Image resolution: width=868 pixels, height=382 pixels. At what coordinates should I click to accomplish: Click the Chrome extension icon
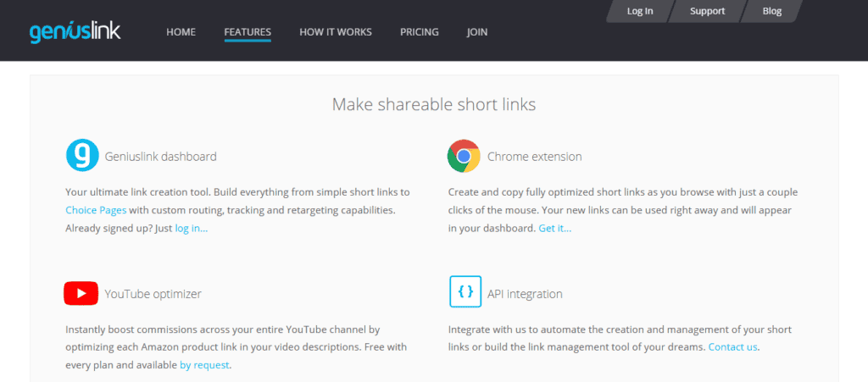pos(464,156)
